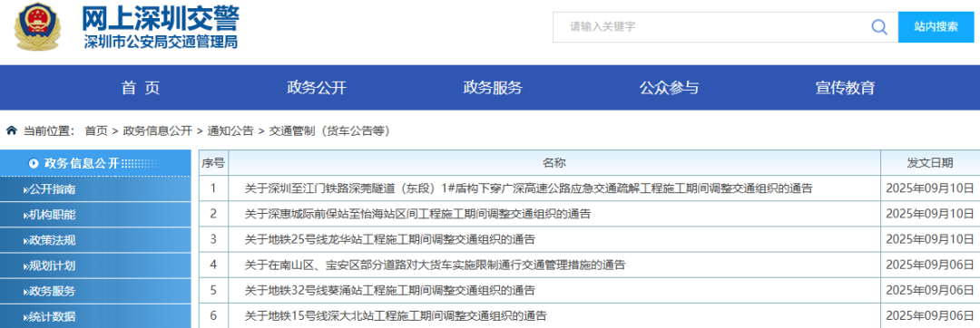The width and height of the screenshot is (980, 328).
Task: Open the 宣传教育 navigation menu
Action: tap(845, 88)
